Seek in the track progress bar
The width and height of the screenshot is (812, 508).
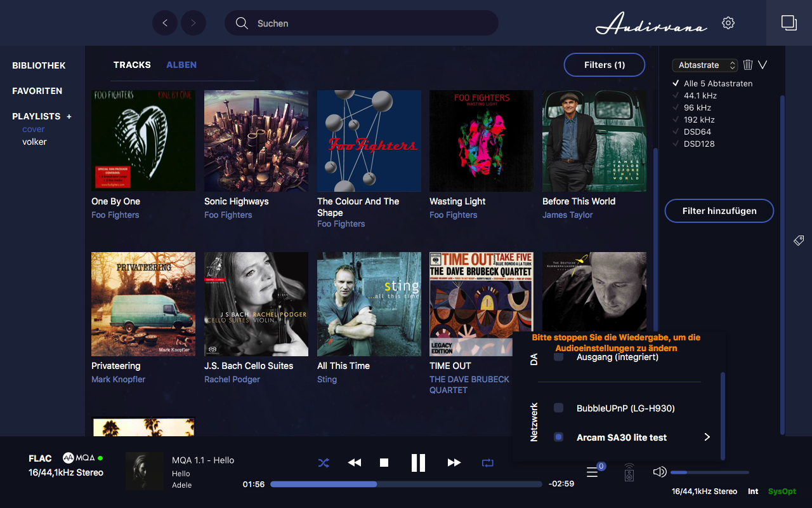pyautogui.click(x=406, y=484)
